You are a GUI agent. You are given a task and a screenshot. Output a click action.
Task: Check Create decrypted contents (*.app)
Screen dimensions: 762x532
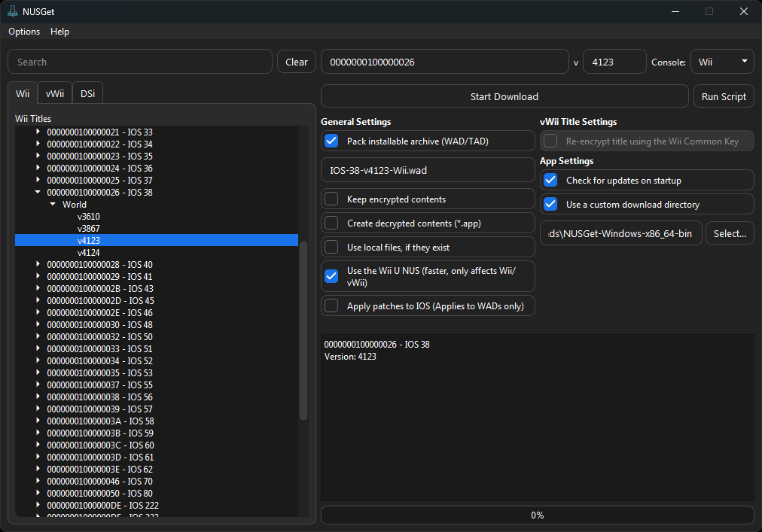pos(331,223)
